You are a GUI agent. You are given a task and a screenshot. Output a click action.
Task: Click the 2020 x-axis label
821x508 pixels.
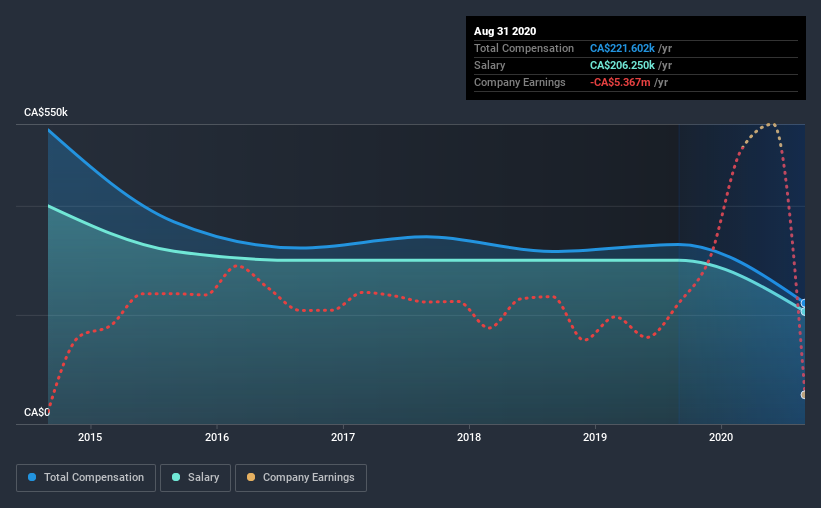[721, 437]
